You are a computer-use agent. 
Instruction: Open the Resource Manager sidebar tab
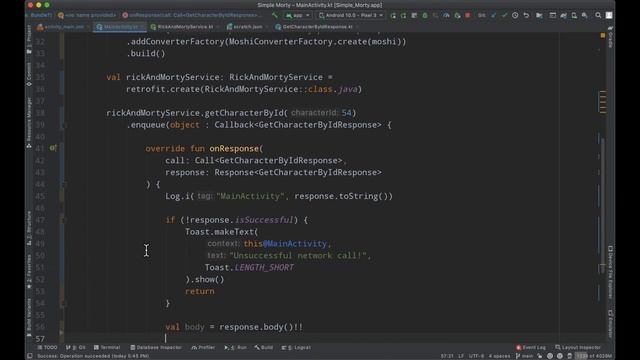29,122
